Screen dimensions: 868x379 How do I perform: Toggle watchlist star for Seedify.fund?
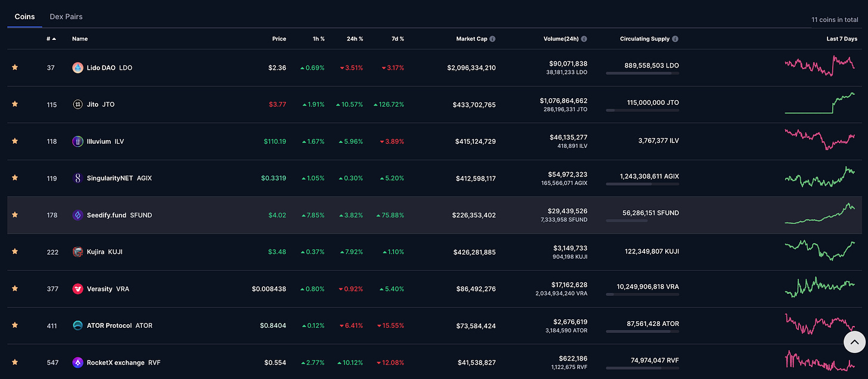[15, 215]
